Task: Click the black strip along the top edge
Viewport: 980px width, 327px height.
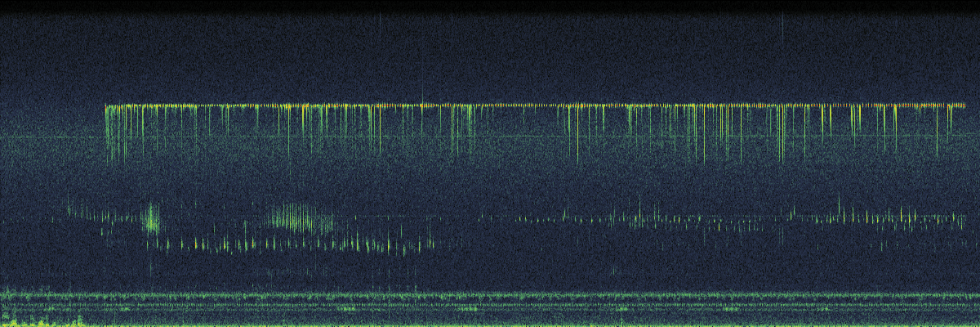Action: click(490, 6)
